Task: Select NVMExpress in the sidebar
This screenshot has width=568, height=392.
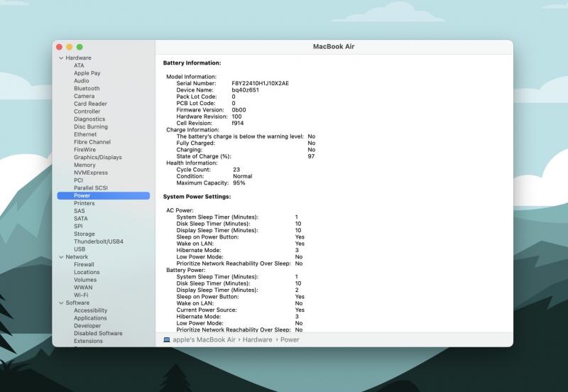Action: click(x=91, y=173)
